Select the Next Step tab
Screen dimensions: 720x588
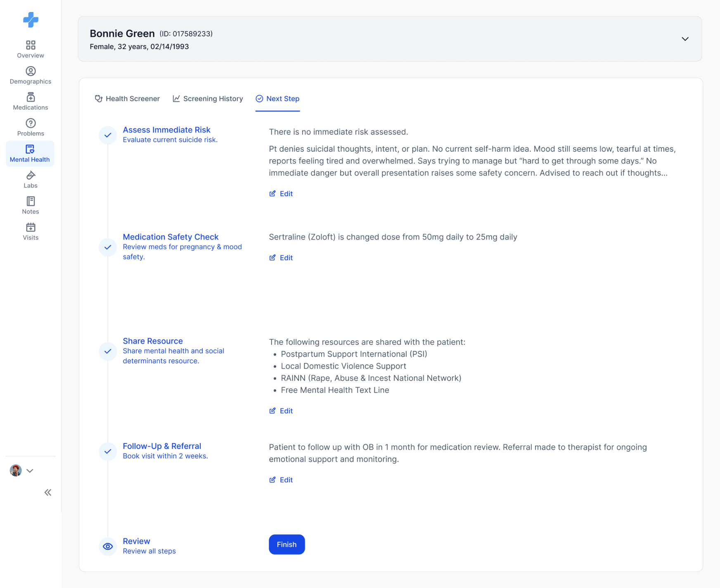(x=277, y=99)
